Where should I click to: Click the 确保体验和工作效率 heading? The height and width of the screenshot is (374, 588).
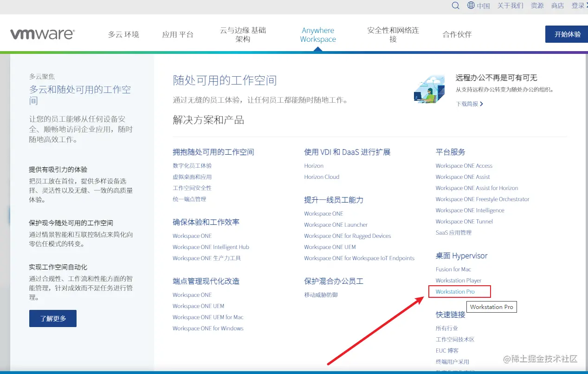pyautogui.click(x=206, y=223)
